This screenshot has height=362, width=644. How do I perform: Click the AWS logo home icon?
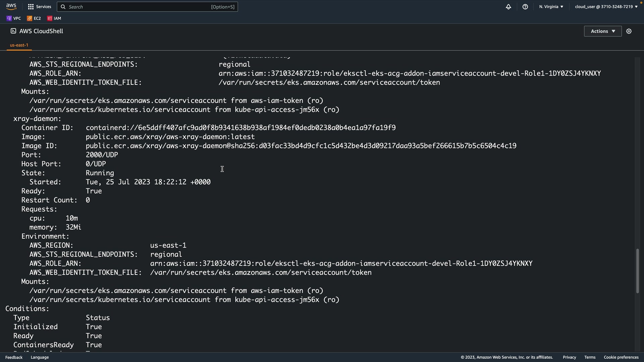pyautogui.click(x=11, y=6)
